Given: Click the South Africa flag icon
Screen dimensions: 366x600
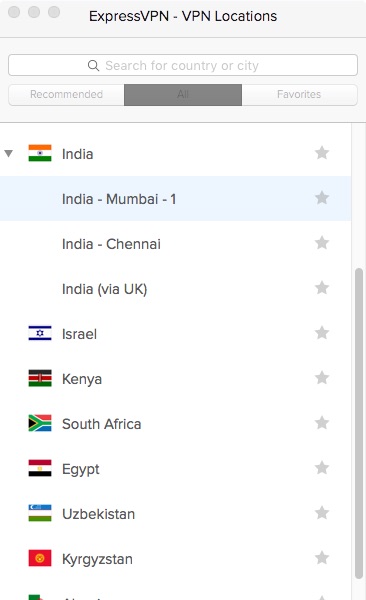Looking at the screenshot, I should click(x=40, y=423).
